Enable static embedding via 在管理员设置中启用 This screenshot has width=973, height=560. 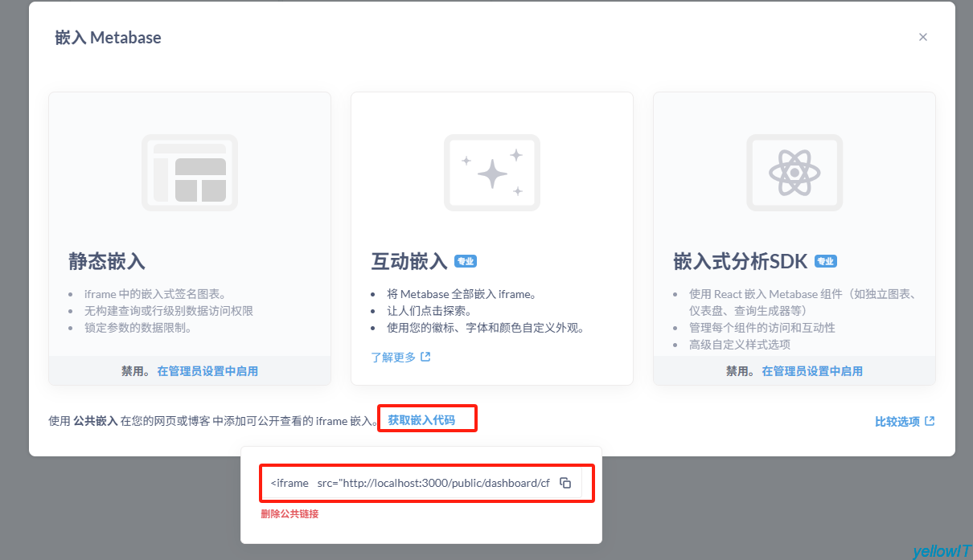click(207, 371)
